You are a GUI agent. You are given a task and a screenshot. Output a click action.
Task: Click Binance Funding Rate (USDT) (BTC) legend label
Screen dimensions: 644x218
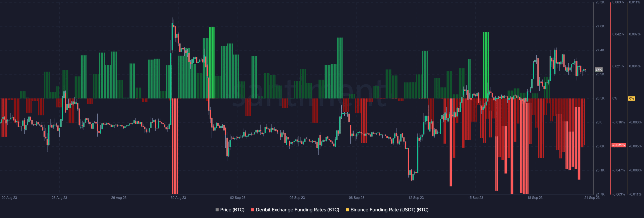click(389, 210)
